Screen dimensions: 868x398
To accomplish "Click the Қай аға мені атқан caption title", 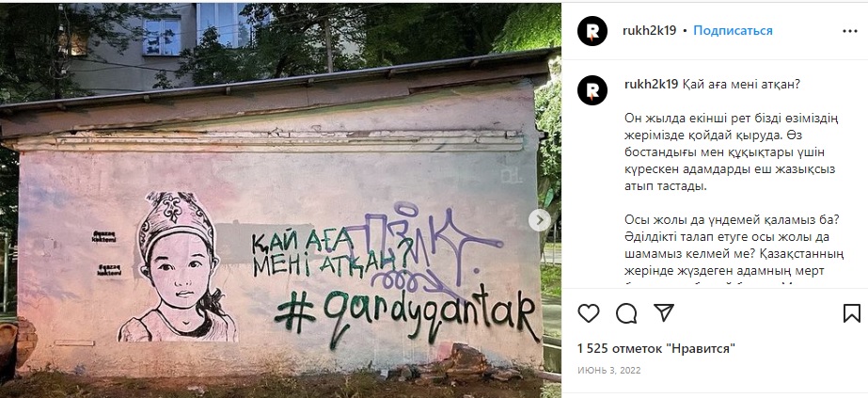I will [x=736, y=84].
